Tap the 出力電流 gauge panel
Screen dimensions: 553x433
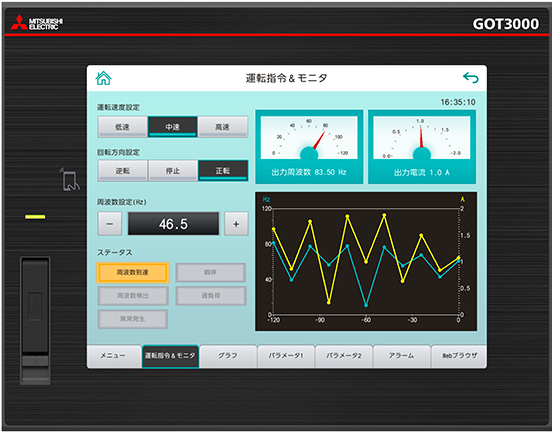pos(422,147)
